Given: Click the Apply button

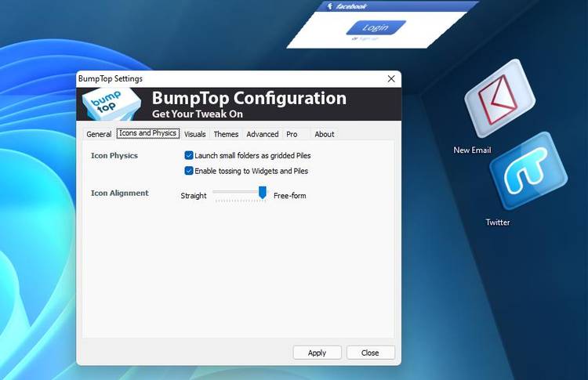Looking at the screenshot, I should pyautogui.click(x=318, y=353).
